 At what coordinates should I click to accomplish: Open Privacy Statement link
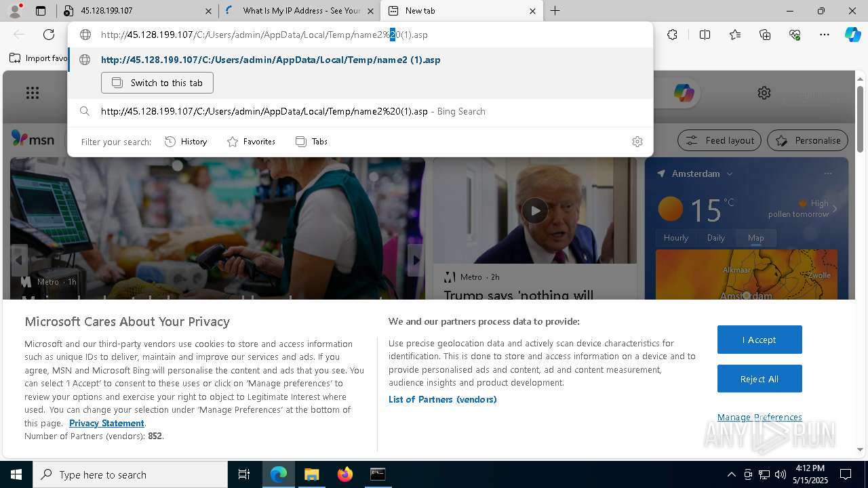[x=106, y=423]
